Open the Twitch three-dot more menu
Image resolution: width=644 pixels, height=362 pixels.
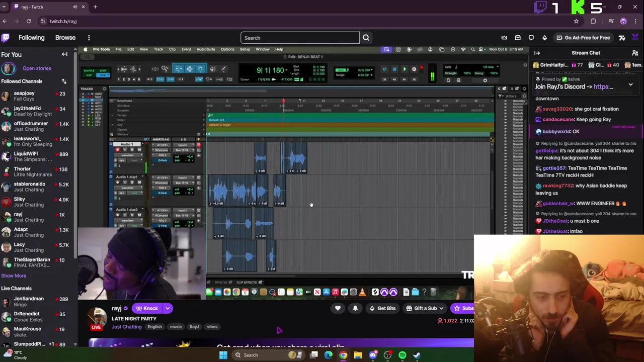(x=89, y=38)
